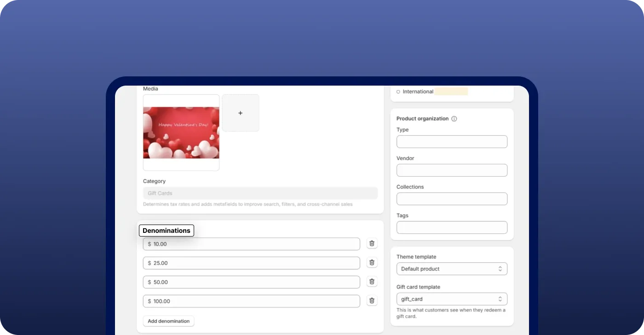This screenshot has height=335, width=644.
Task: Click the Collections search field
Action: coord(451,199)
